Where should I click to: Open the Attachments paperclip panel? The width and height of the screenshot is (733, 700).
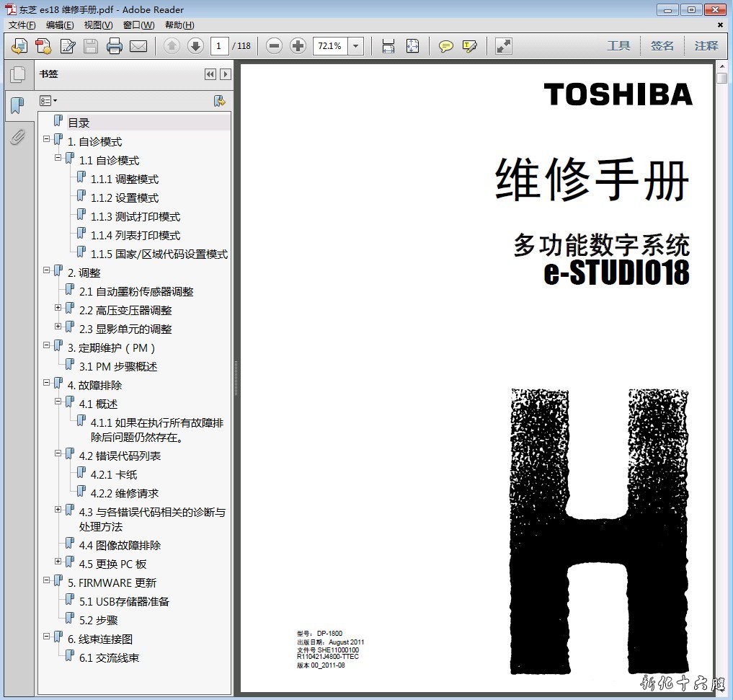17,136
